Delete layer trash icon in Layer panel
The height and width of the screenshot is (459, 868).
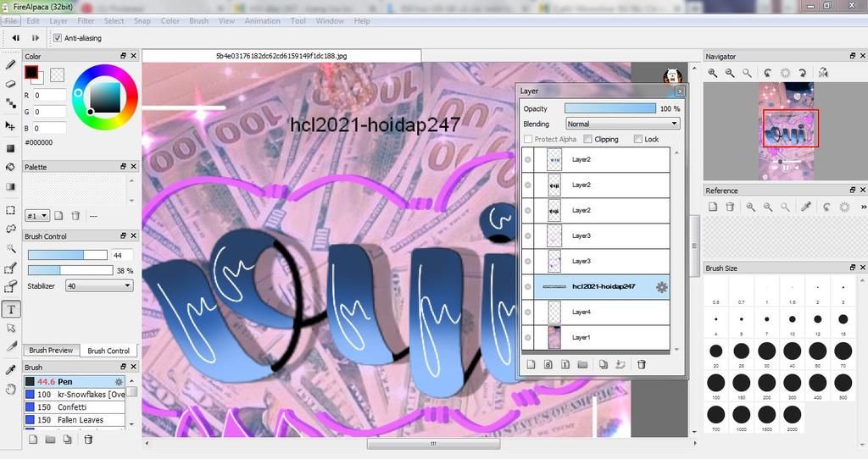tap(641, 364)
